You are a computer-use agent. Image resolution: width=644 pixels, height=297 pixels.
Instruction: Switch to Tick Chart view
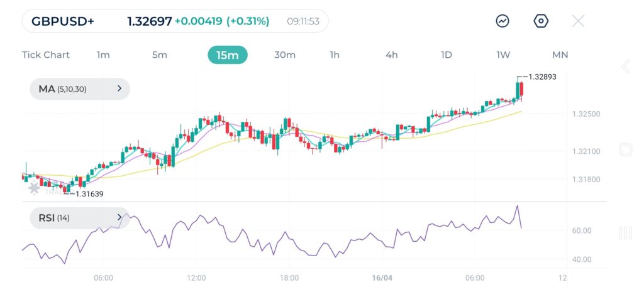pos(46,55)
